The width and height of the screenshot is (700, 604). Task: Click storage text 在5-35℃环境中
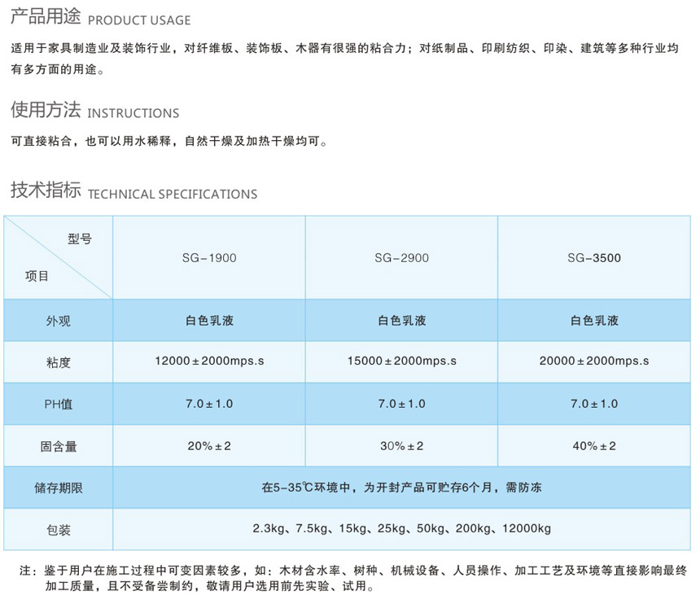[401, 487]
